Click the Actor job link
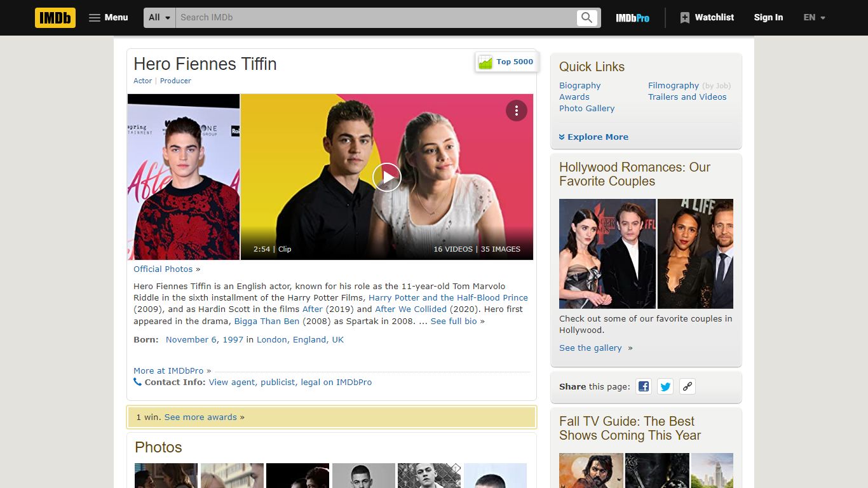The width and height of the screenshot is (868, 488). tap(142, 81)
